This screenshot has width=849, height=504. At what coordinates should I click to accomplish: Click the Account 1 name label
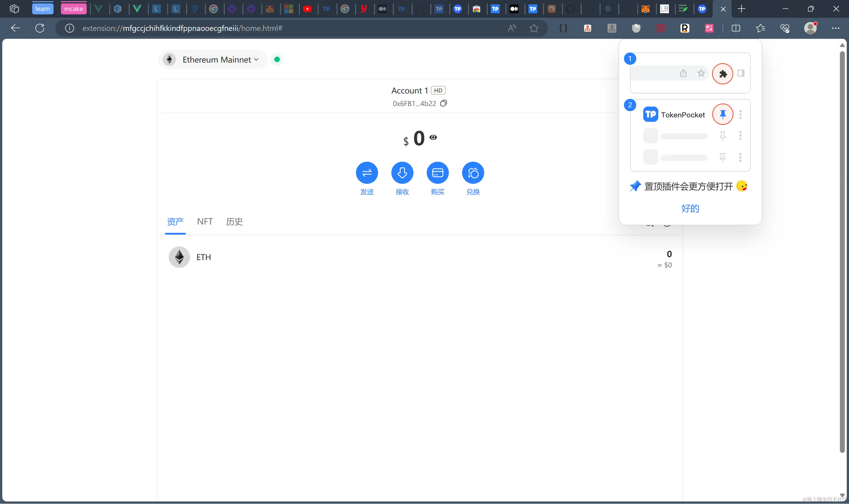409,91
